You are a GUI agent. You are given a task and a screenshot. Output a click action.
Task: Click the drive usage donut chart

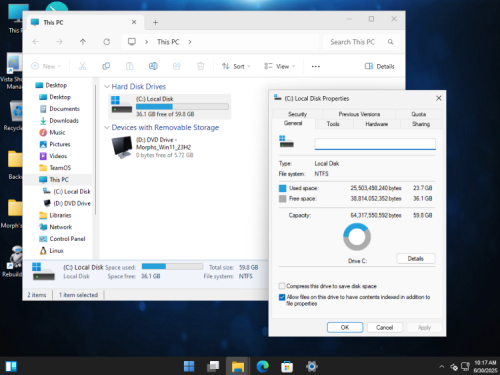click(x=357, y=237)
